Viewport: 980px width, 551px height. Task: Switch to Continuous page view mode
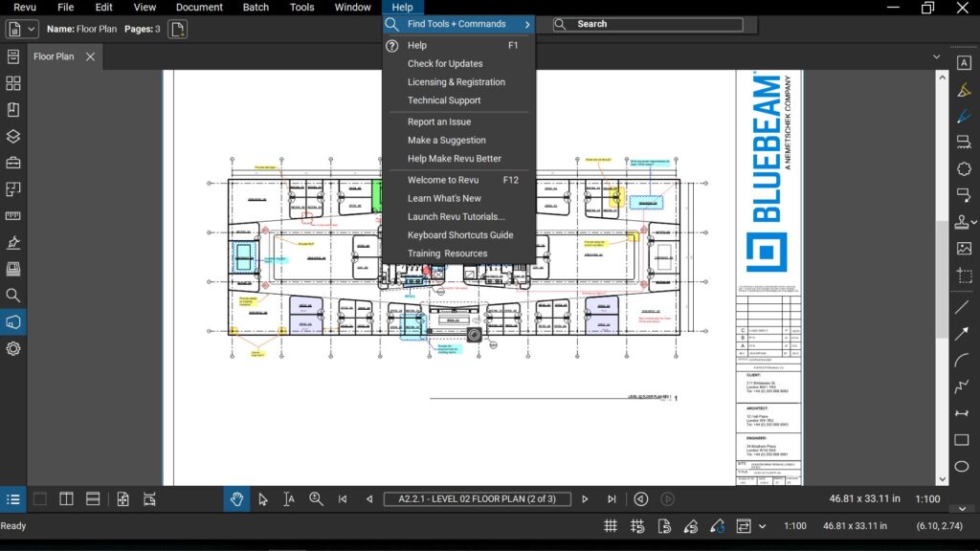[x=93, y=498]
